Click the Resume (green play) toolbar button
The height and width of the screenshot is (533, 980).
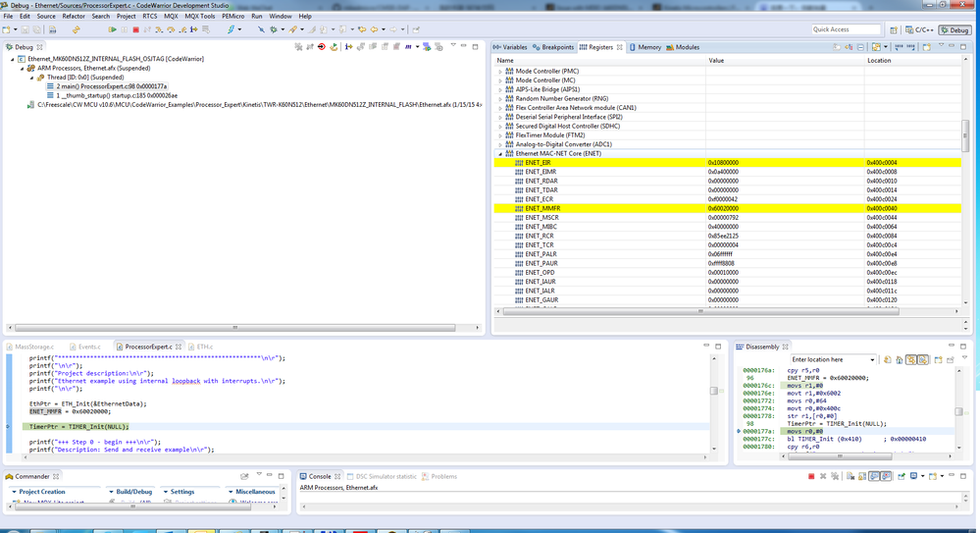click(112, 29)
